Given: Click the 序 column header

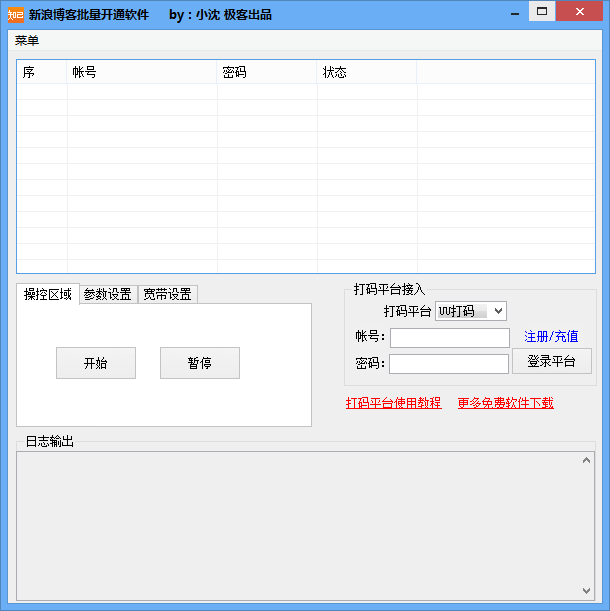Looking at the screenshot, I should [x=42, y=73].
